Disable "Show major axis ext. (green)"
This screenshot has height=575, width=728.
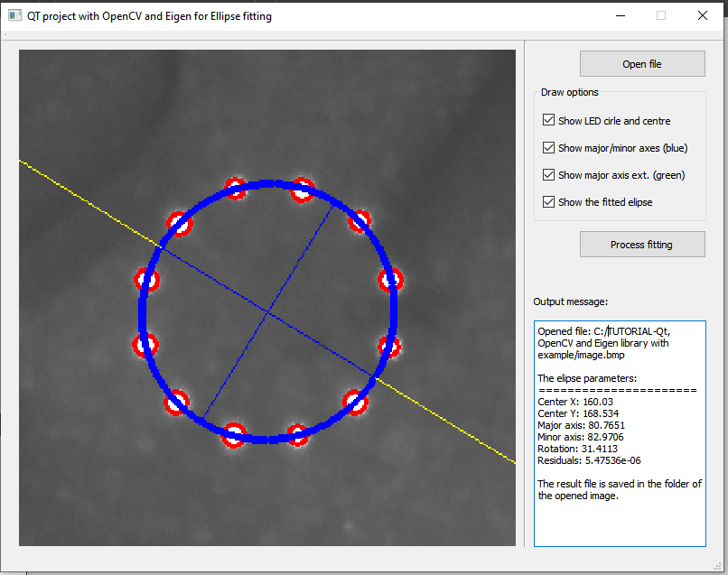(548, 174)
